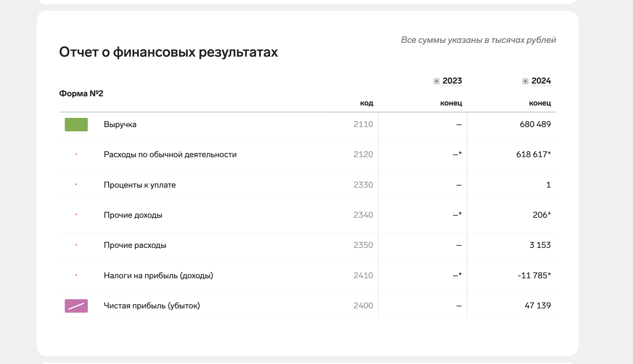Click the 2024 net profit value 47 139

click(x=537, y=306)
